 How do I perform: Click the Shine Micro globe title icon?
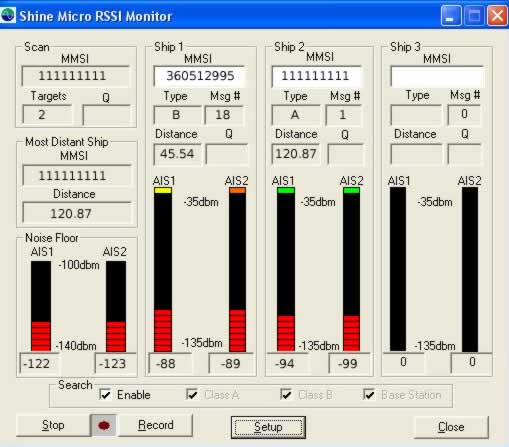coord(7,15)
